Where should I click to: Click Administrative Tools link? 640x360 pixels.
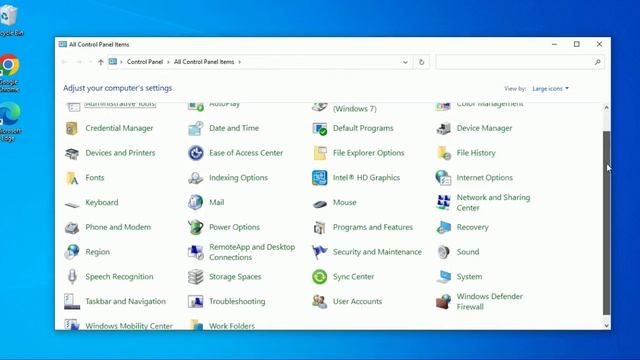[120, 104]
